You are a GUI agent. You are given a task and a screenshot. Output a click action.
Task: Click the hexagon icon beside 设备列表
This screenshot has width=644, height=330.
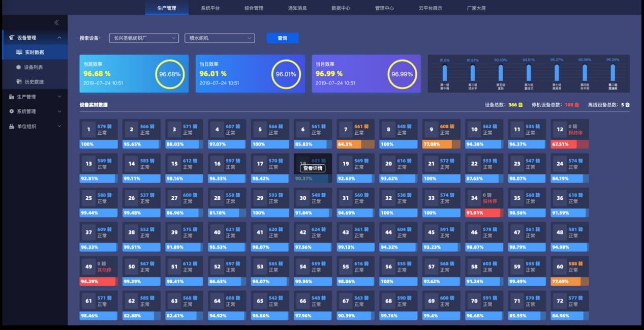click(x=19, y=67)
